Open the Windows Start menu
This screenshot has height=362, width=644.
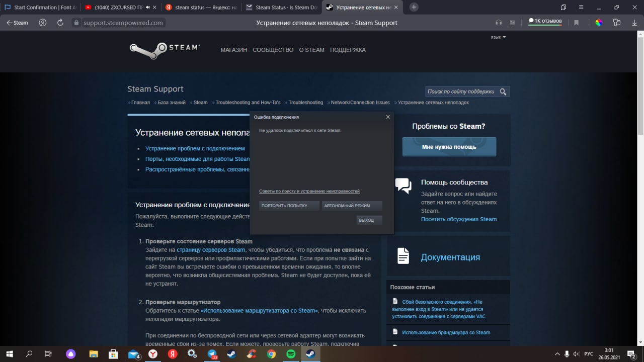pyautogui.click(x=10, y=354)
